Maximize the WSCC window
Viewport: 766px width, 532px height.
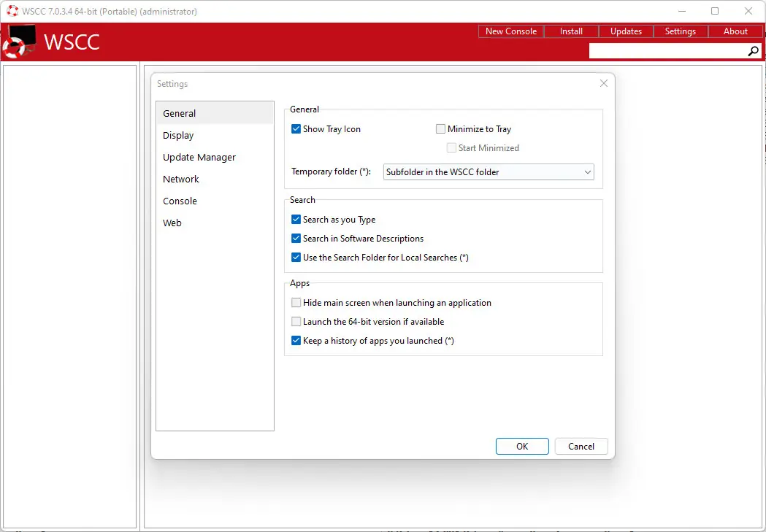click(x=715, y=11)
